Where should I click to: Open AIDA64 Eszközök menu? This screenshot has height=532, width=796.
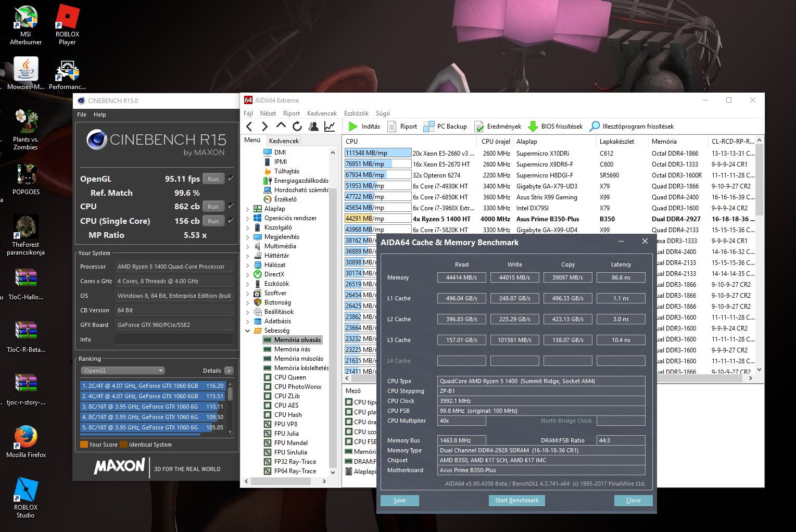coord(356,113)
